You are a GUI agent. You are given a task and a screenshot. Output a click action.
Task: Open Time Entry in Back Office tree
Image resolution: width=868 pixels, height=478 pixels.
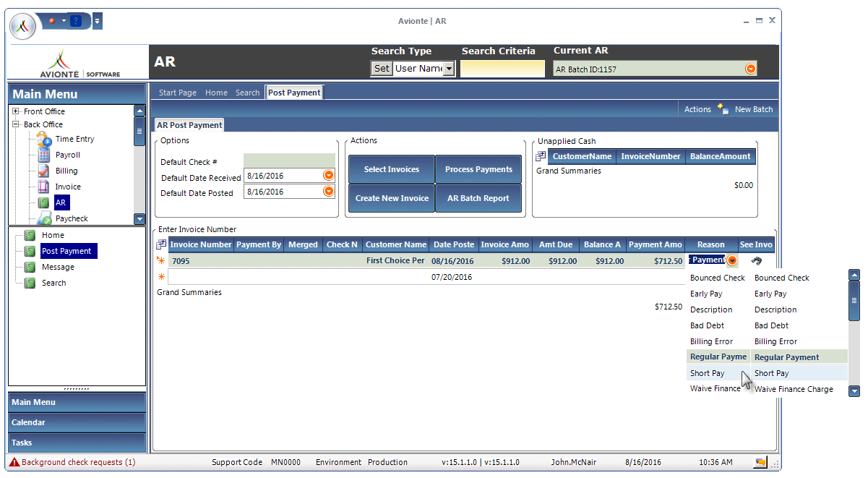(x=74, y=139)
